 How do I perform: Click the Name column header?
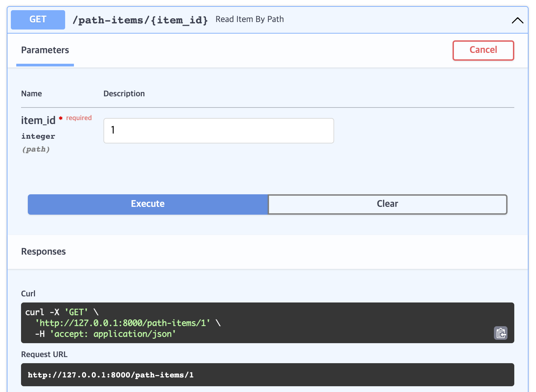point(32,94)
